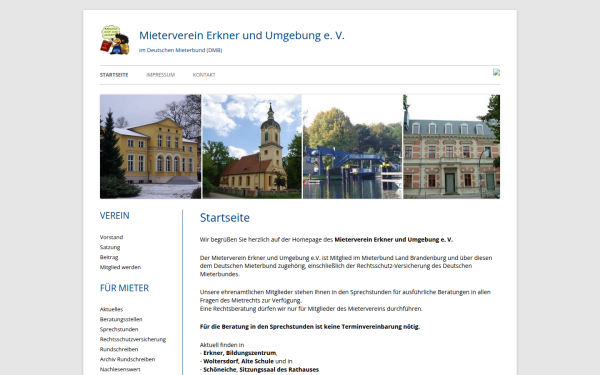Screen dimensions: 600x375
Task: Open the Rechtsschutzversicherung sidebar link
Action: click(133, 339)
